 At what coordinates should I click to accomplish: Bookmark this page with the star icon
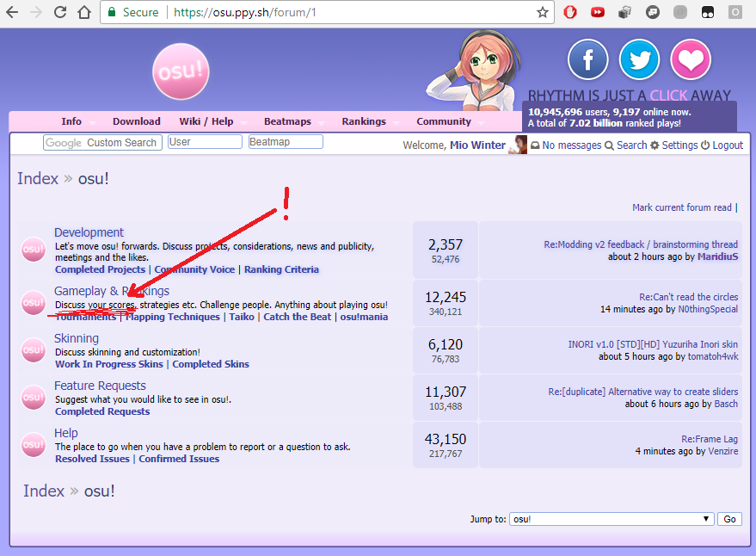(x=543, y=12)
